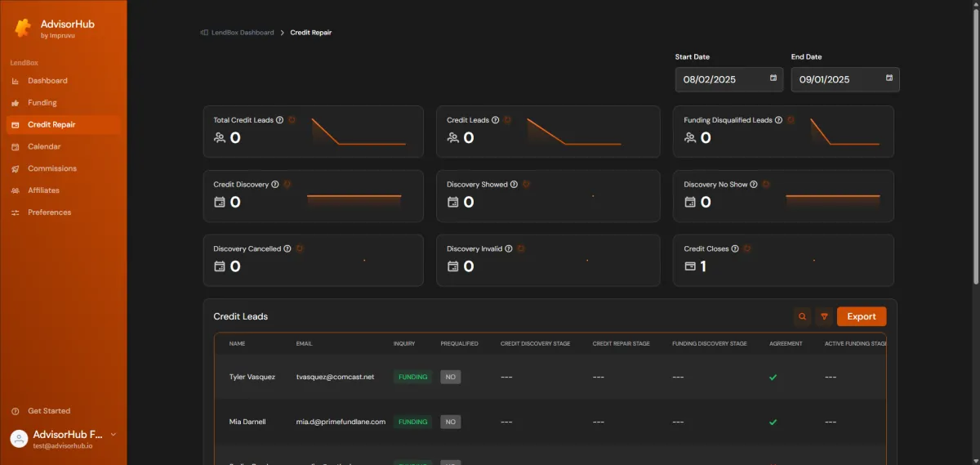The image size is (980, 465).
Task: Click the PREQUALIFIED column header
Action: click(460, 344)
